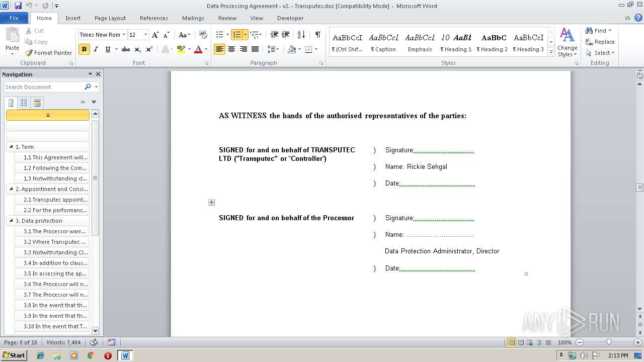Shrink font size with the smaller A icon

tap(167, 35)
